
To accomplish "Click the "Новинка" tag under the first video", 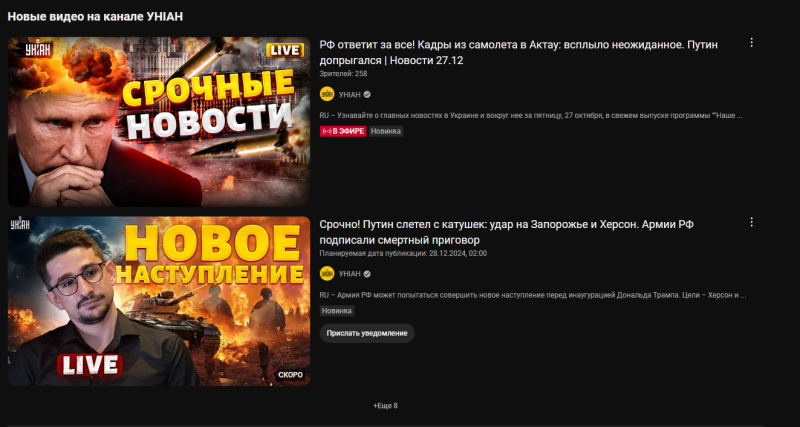I will [x=386, y=131].
